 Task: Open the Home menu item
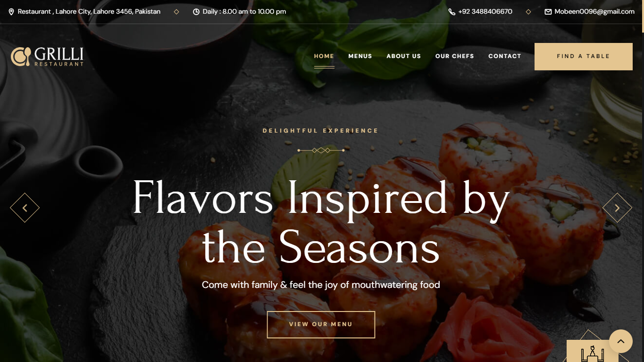pyautogui.click(x=324, y=56)
